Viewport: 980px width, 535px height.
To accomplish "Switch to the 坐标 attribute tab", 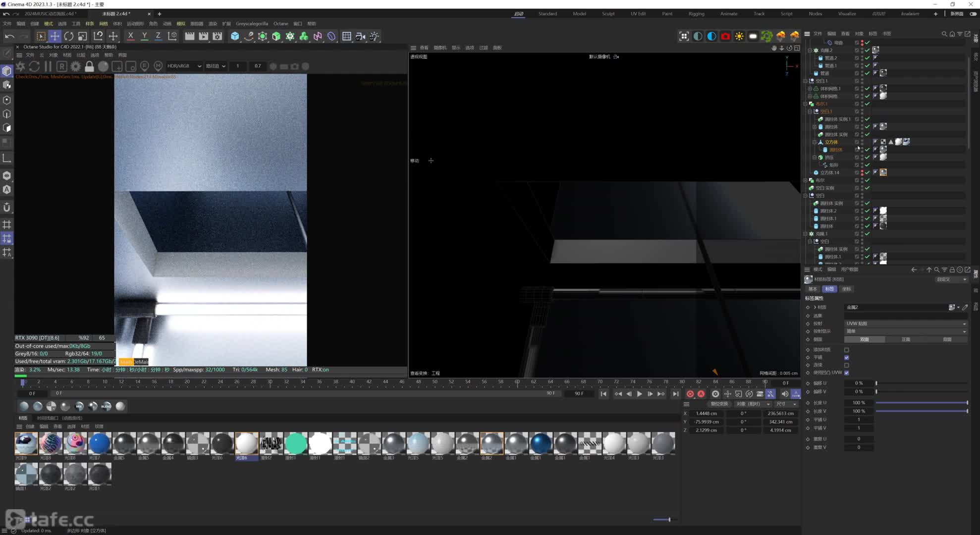I will point(846,289).
